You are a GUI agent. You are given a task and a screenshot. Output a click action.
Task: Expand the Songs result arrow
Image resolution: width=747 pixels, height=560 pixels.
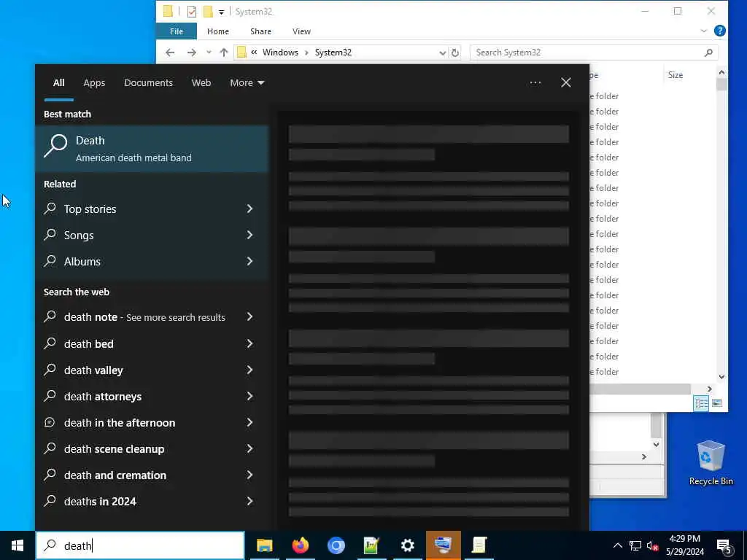(x=249, y=235)
